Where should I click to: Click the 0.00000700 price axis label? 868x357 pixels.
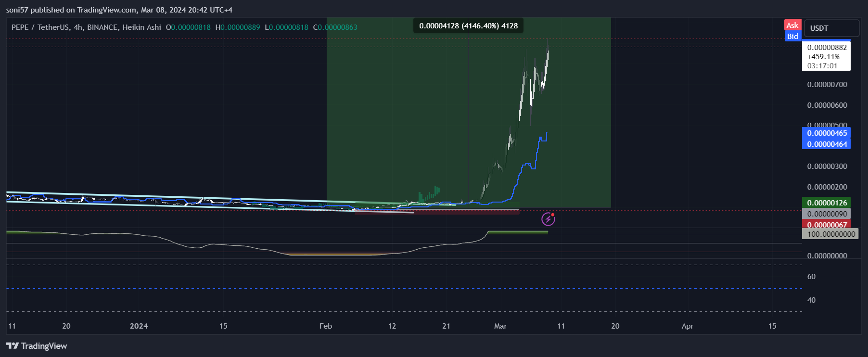(827, 85)
